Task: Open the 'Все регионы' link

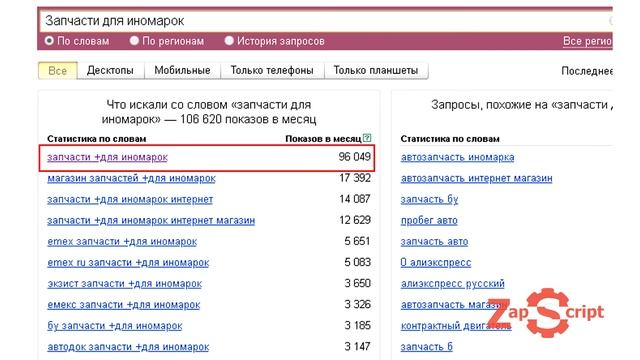Action: tap(587, 41)
